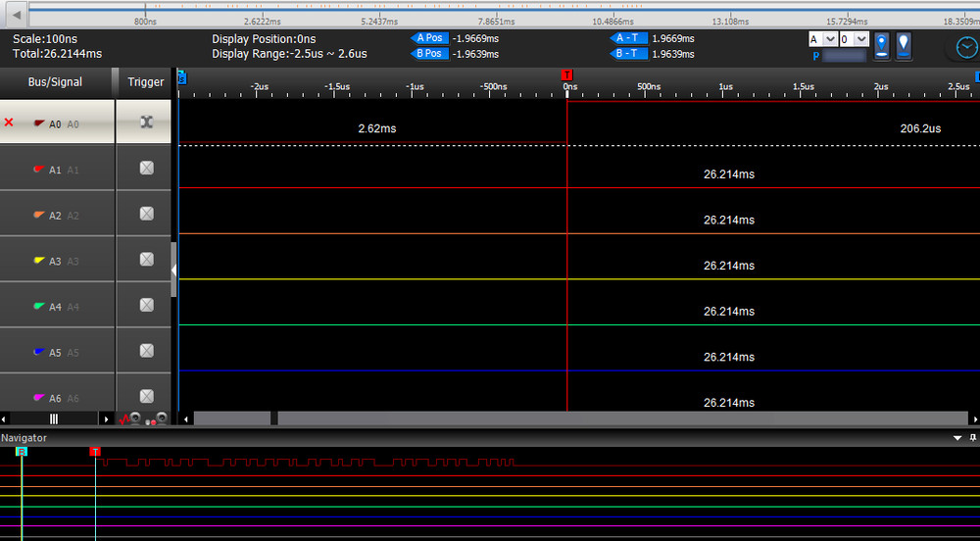Click the B Pos cursor label
Viewport: 980px width, 541px height.
[429, 54]
